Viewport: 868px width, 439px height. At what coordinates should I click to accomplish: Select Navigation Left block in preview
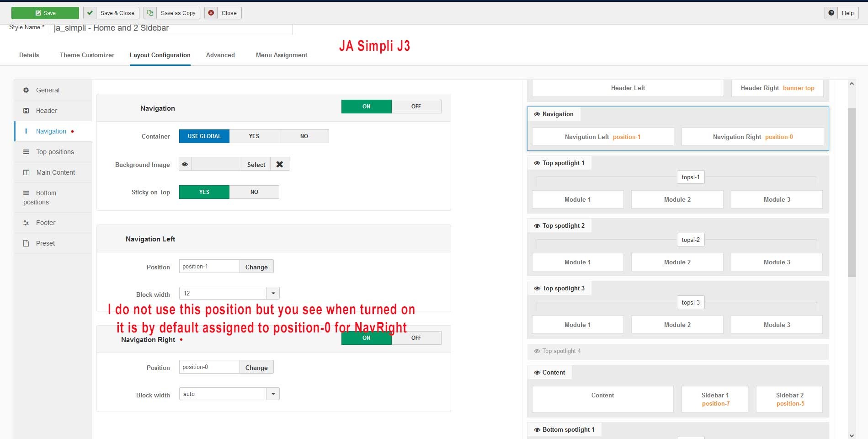(603, 137)
